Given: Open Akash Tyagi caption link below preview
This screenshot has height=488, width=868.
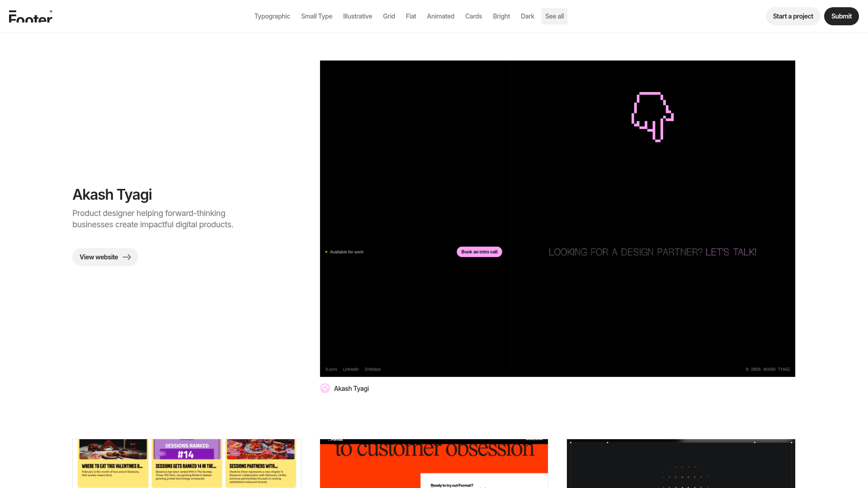Looking at the screenshot, I should point(351,389).
